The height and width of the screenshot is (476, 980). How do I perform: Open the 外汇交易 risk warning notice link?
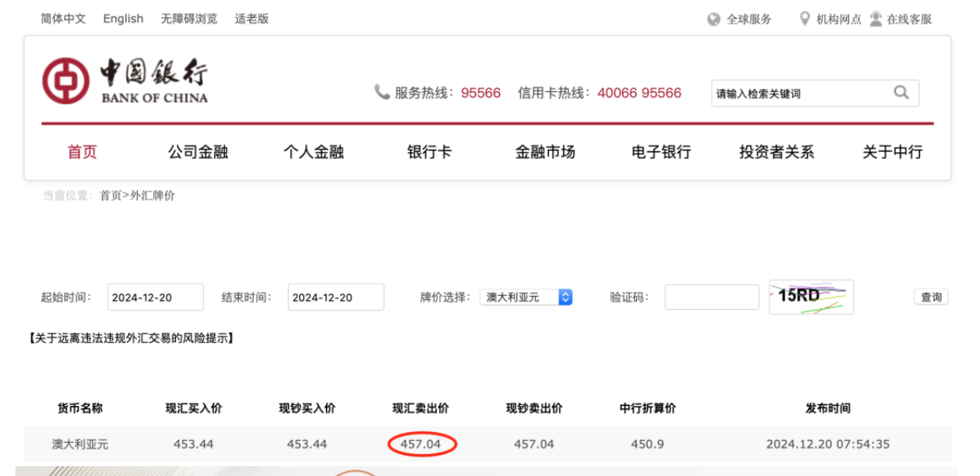132,338
